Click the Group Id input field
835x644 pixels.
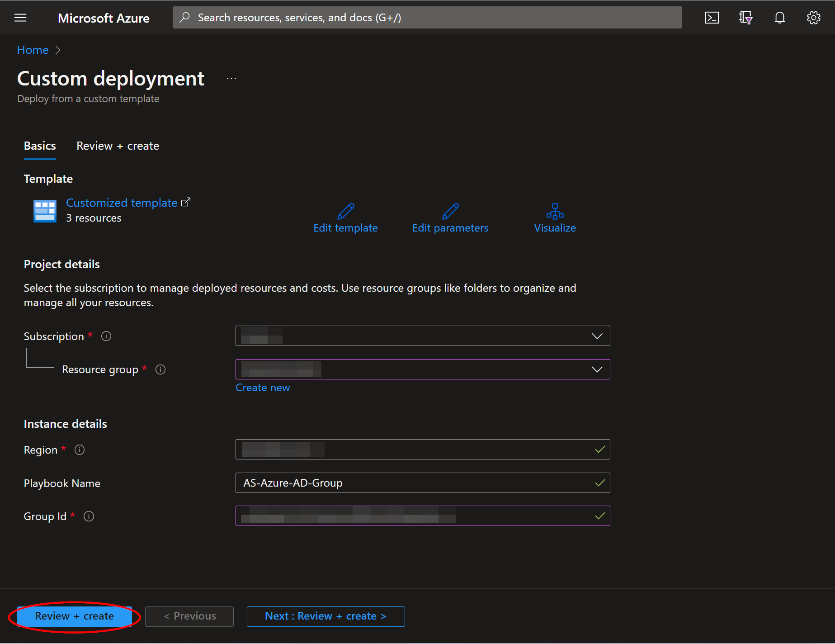[x=423, y=516]
